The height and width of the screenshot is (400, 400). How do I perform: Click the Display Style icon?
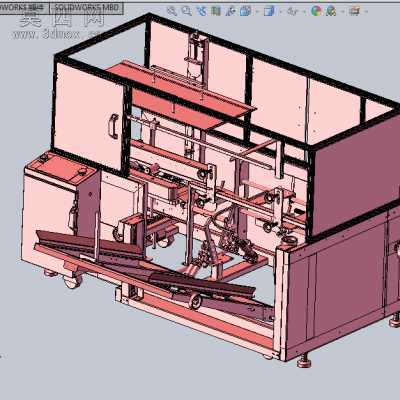coord(269,11)
